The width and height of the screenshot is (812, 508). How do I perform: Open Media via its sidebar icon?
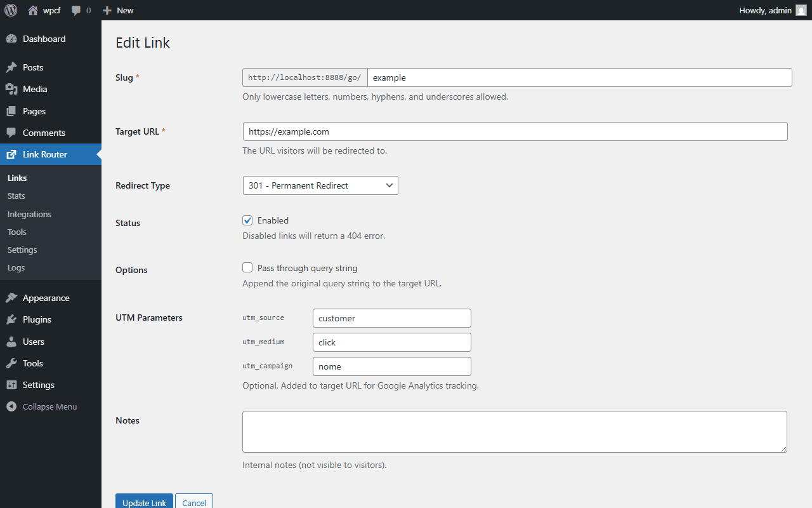[13, 89]
